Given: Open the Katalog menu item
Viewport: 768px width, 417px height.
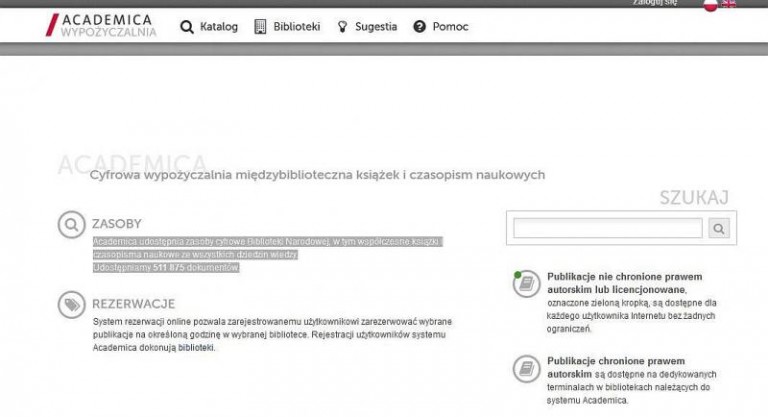Looking at the screenshot, I should click(218, 26).
